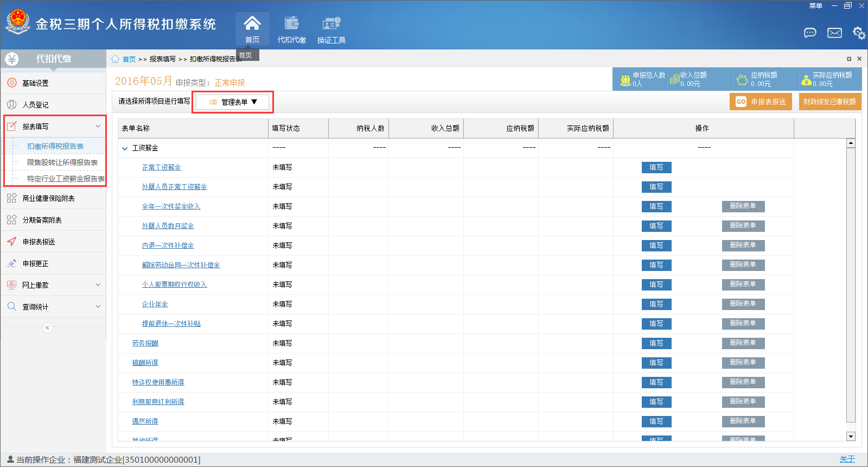The height and width of the screenshot is (467, 868).
Task: Click the table scrollbar down arrow
Action: (x=851, y=436)
